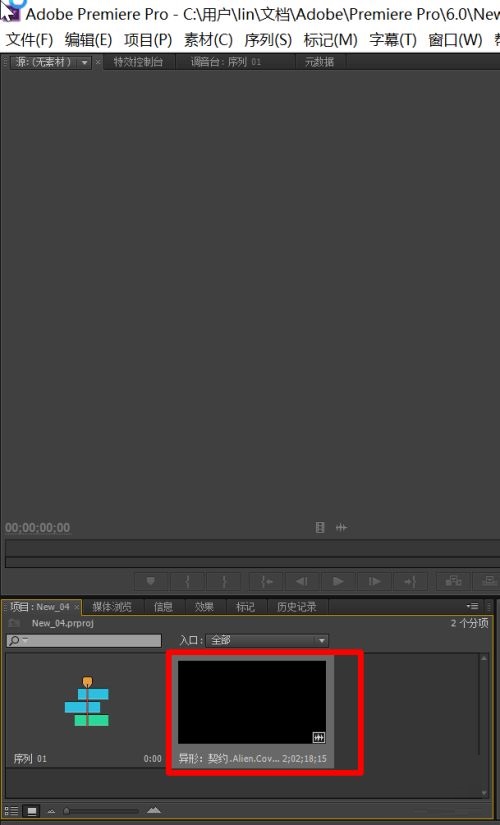Click the project search input field
The height and width of the screenshot is (825, 500).
(84, 640)
